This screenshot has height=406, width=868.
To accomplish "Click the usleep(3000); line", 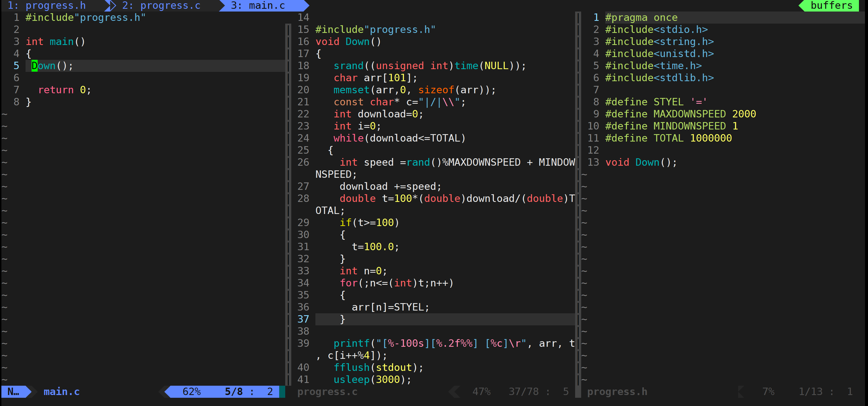I will pyautogui.click(x=372, y=379).
